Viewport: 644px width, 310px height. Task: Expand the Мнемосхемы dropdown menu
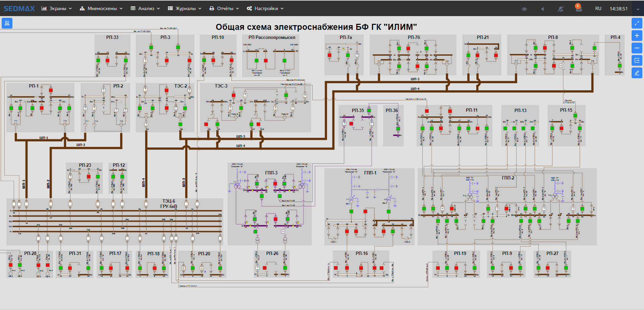(x=101, y=8)
